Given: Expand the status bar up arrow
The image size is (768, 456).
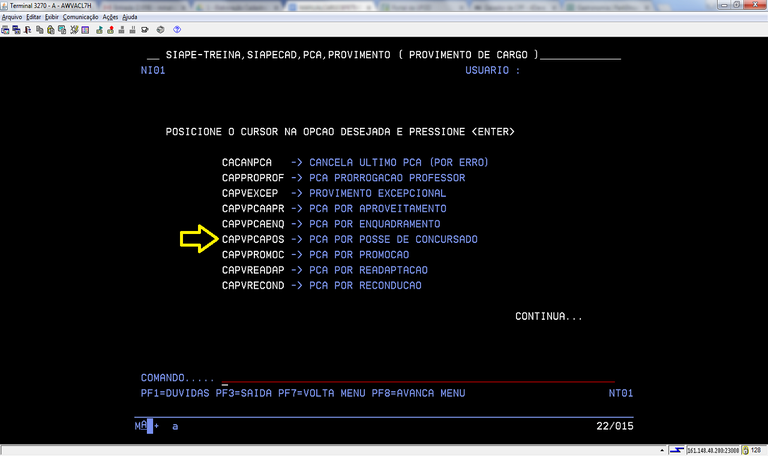Looking at the screenshot, I should pos(661,450).
